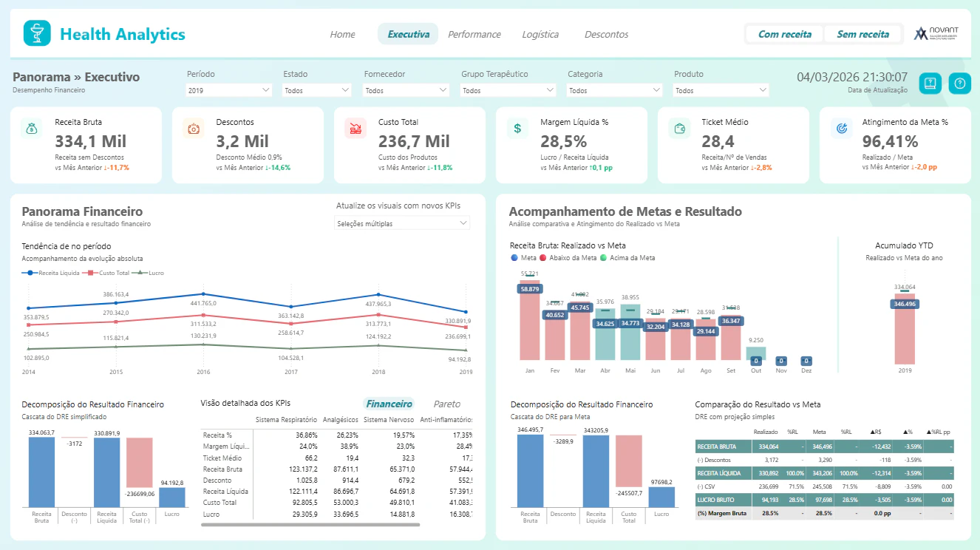
Task: Click the RECEITA BRUTA row in comparison table
Action: tap(824, 447)
